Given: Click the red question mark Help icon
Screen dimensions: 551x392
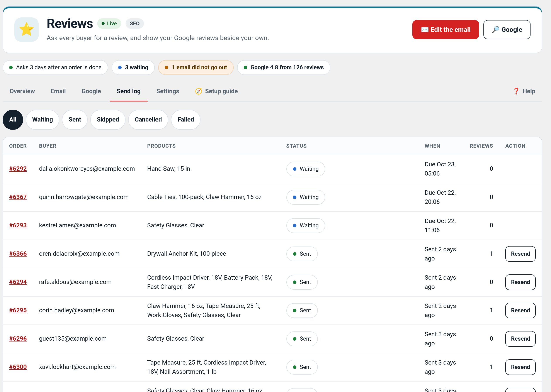Looking at the screenshot, I should tap(516, 91).
